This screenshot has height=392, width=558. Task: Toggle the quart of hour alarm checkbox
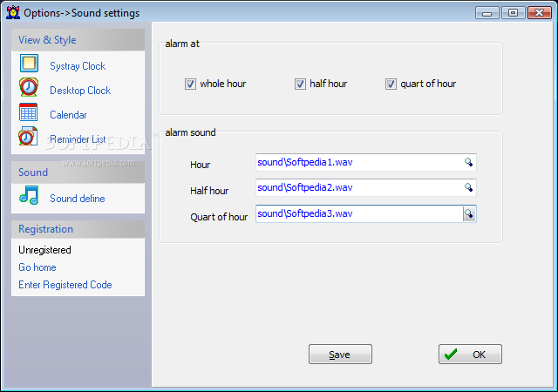391,84
